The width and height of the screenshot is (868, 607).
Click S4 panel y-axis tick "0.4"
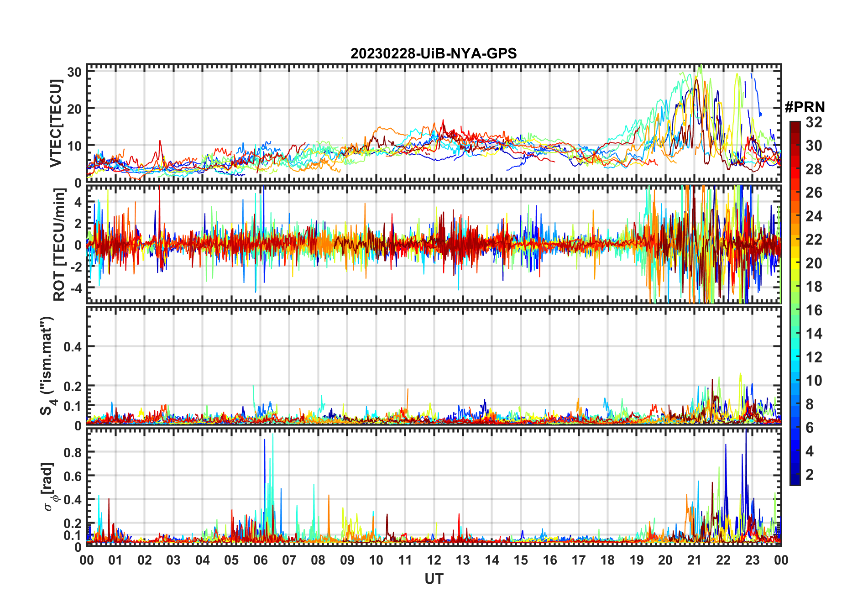(73, 347)
